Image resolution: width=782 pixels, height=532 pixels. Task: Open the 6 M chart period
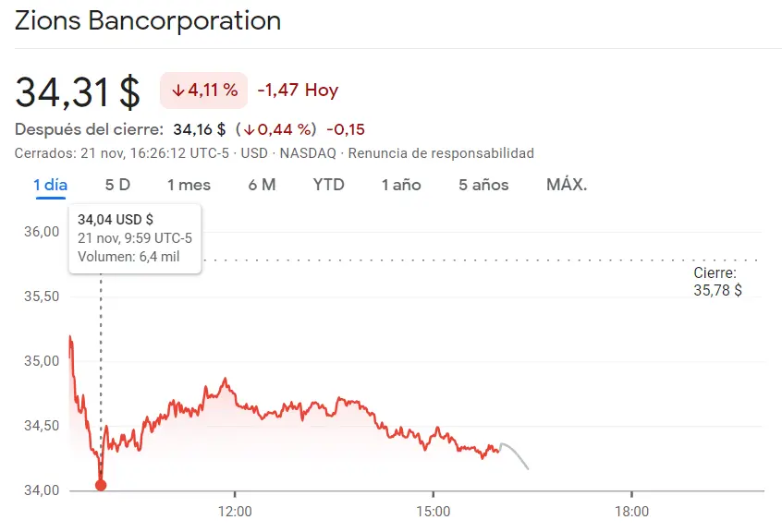[x=260, y=185]
